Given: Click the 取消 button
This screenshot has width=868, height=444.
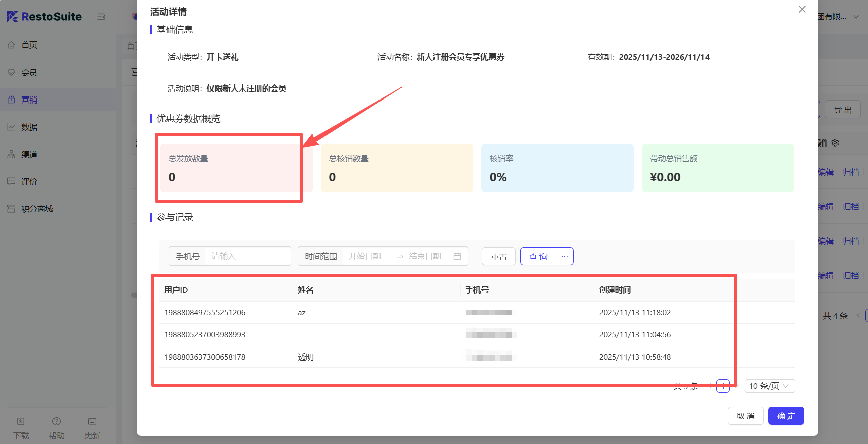Looking at the screenshot, I should (x=745, y=416).
